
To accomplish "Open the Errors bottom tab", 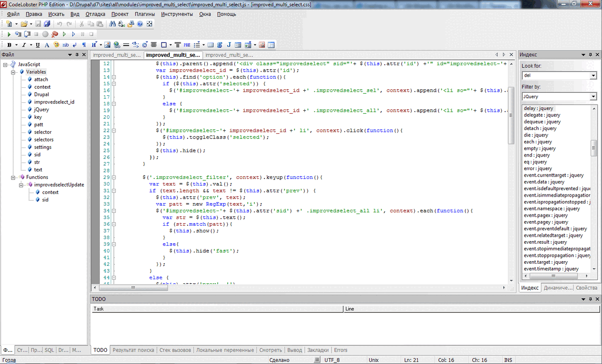I will (341, 350).
